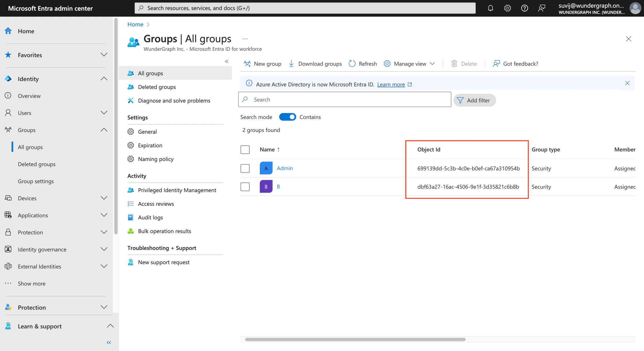
Task: Open the Admin group details
Action: pos(285,168)
